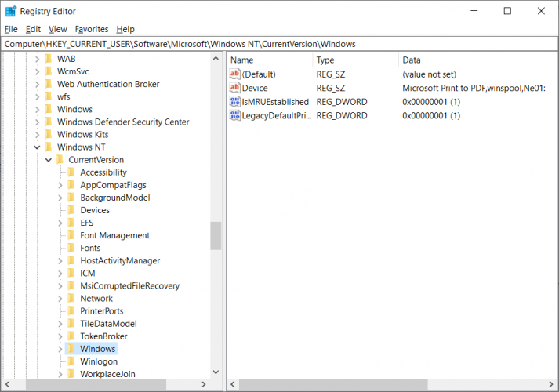
Task: Expand the WorkplaceJoin key
Action: pyautogui.click(x=60, y=374)
